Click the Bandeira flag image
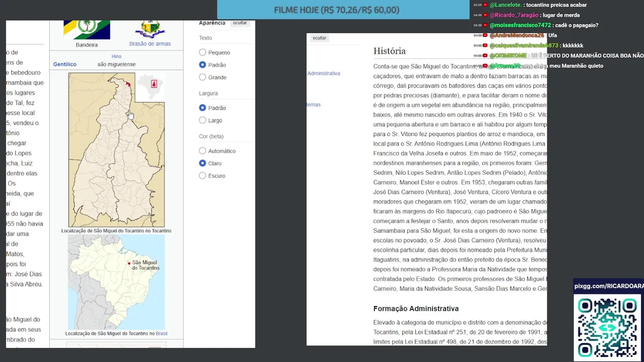The width and height of the screenshot is (644, 362). 87,30
